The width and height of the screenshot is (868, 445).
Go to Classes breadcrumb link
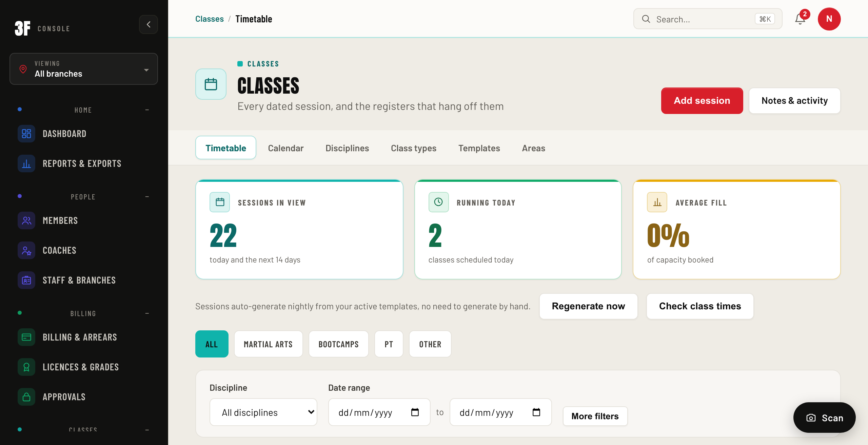tap(209, 19)
